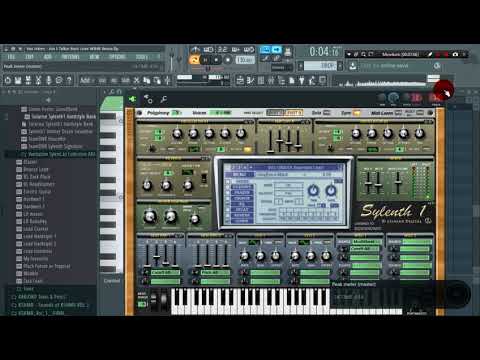The height and width of the screenshot is (360, 480).
Task: Click the camera icon in recorder bar
Action: pyautogui.click(x=455, y=54)
